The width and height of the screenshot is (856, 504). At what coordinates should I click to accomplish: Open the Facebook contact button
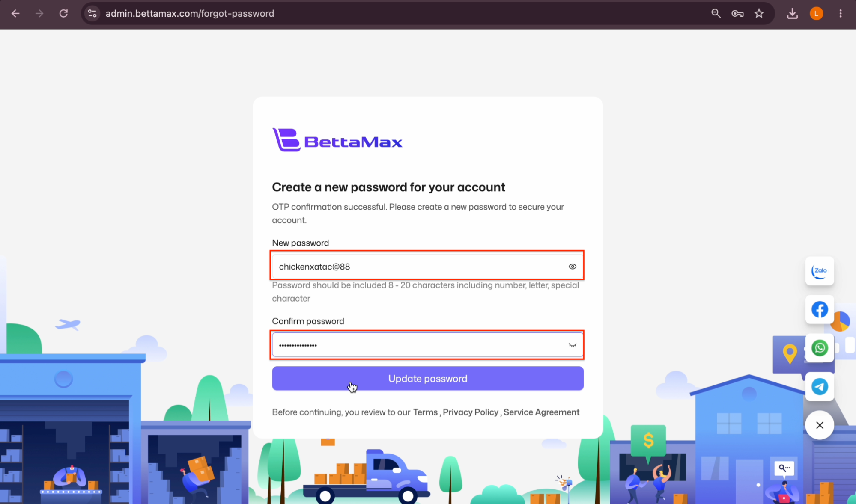pos(819,309)
